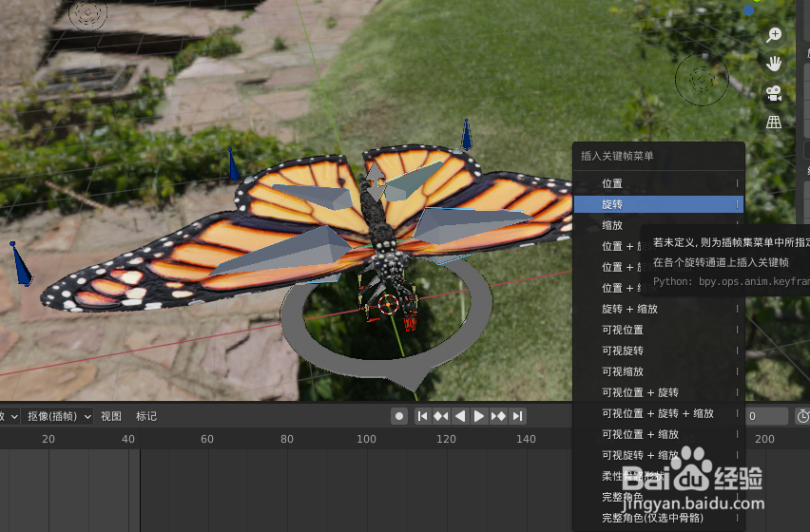This screenshot has width=810, height=532.
Task: Choose 旋转 in the insert keyframe menu
Action: (x=659, y=204)
